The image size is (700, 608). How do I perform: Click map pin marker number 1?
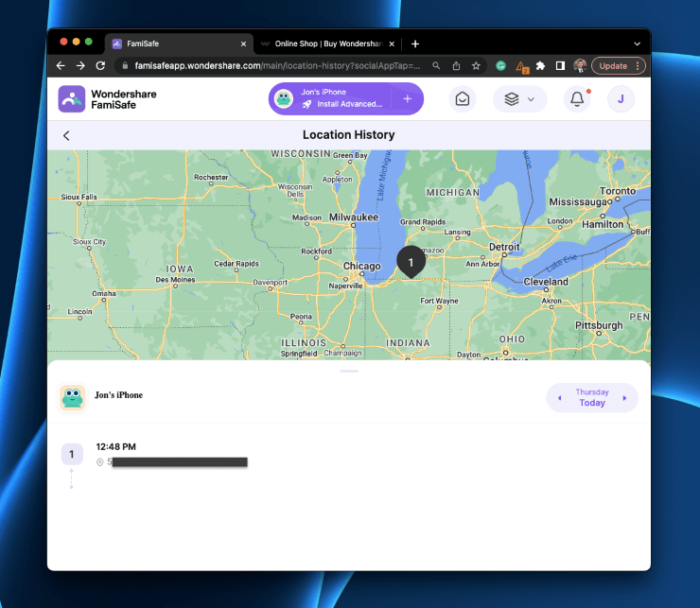[411, 262]
